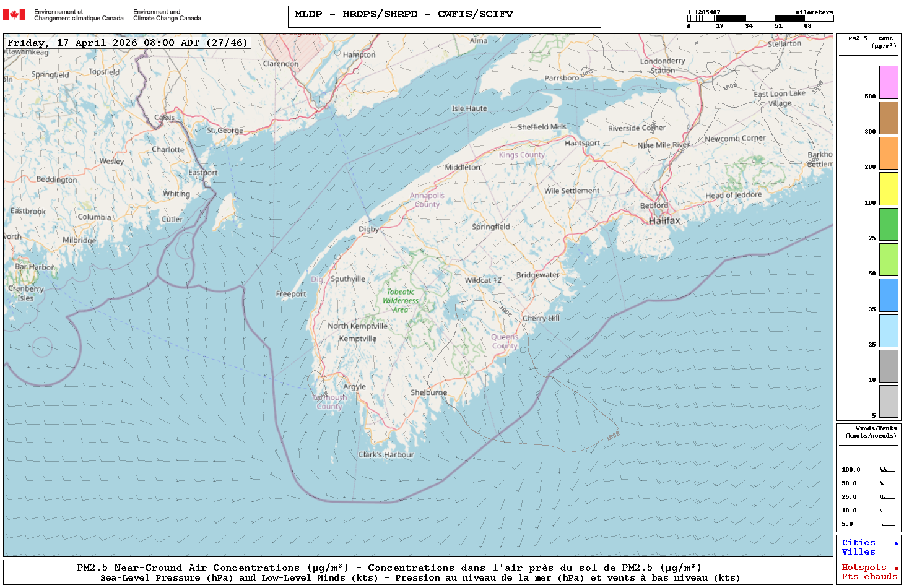Viewport: 904px width, 588px height.
Task: Click the 10.0 knots wind barb symbol
Action: tap(887, 511)
